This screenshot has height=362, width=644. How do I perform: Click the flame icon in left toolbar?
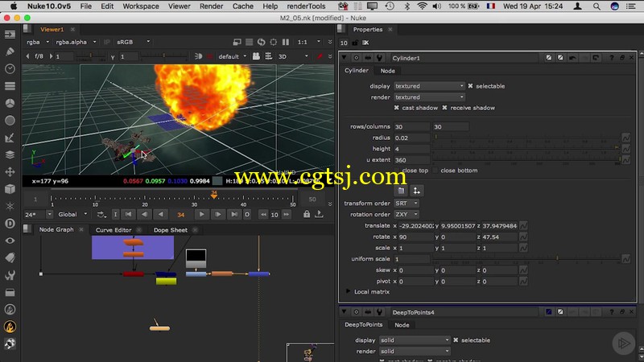pyautogui.click(x=10, y=327)
